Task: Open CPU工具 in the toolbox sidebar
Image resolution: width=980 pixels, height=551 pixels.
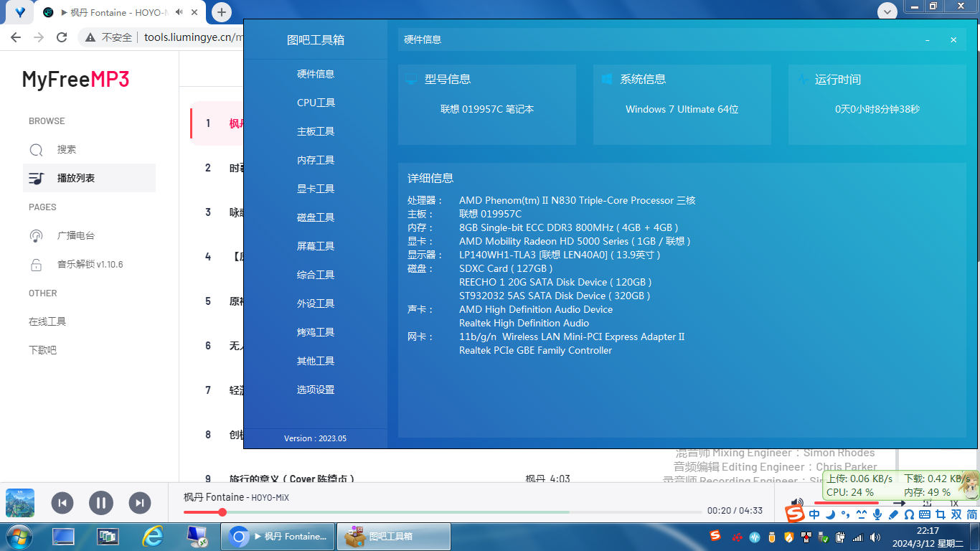Action: (x=316, y=103)
